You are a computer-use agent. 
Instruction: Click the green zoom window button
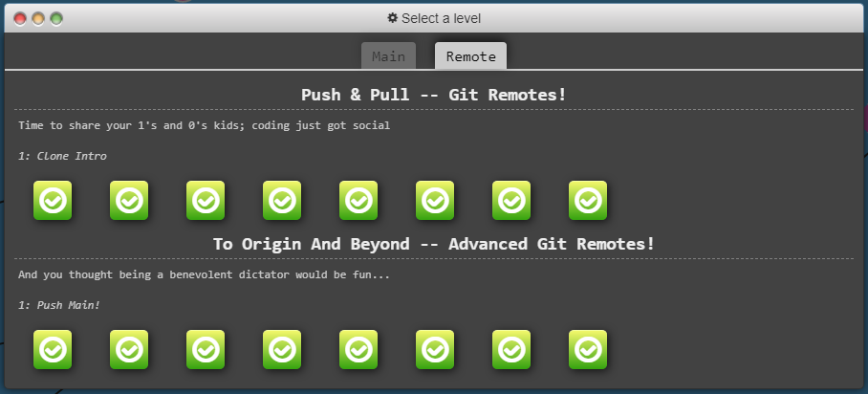click(56, 18)
